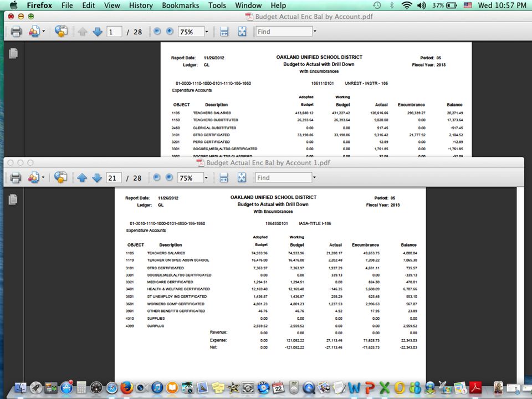This screenshot has width=532, height=399.
Task: Go to the next page in the Account 1.pdf window
Action: point(97,178)
